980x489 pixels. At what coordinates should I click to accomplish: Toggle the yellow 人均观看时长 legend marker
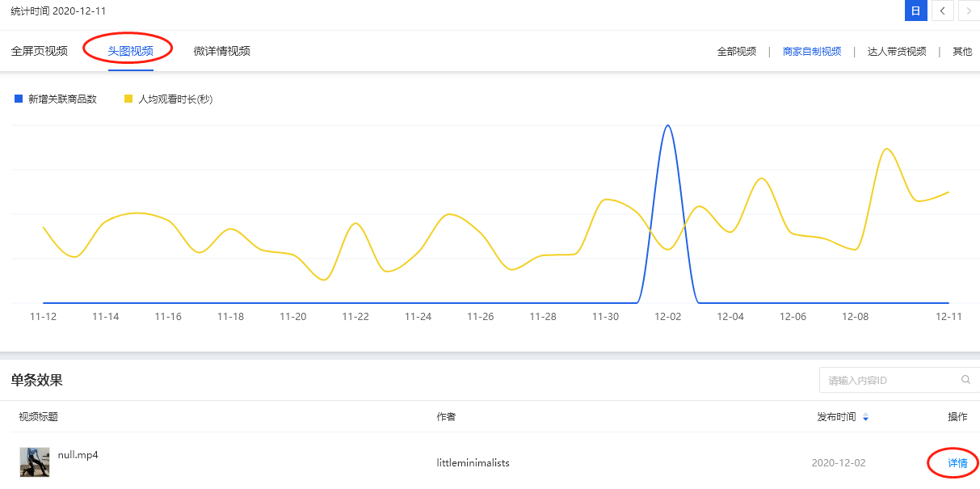tap(128, 99)
